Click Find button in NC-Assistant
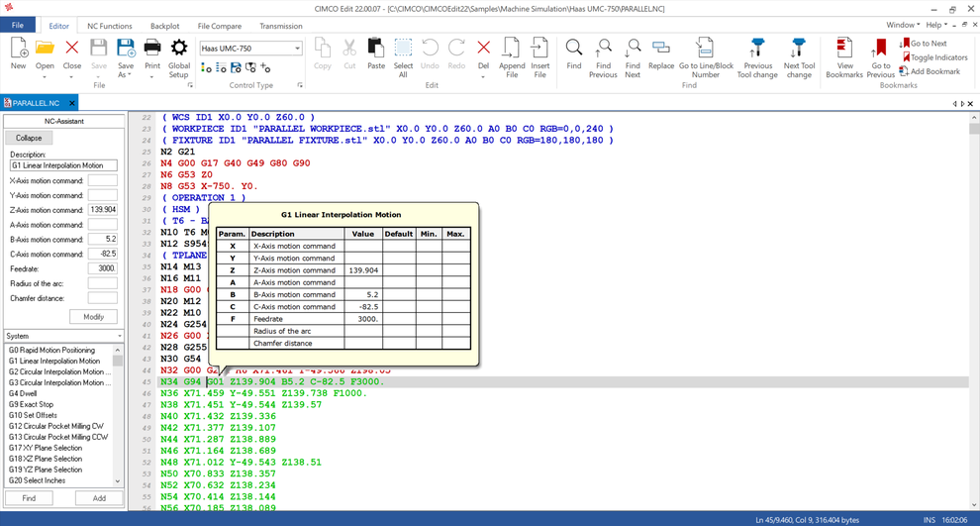980x526 pixels. click(x=29, y=498)
